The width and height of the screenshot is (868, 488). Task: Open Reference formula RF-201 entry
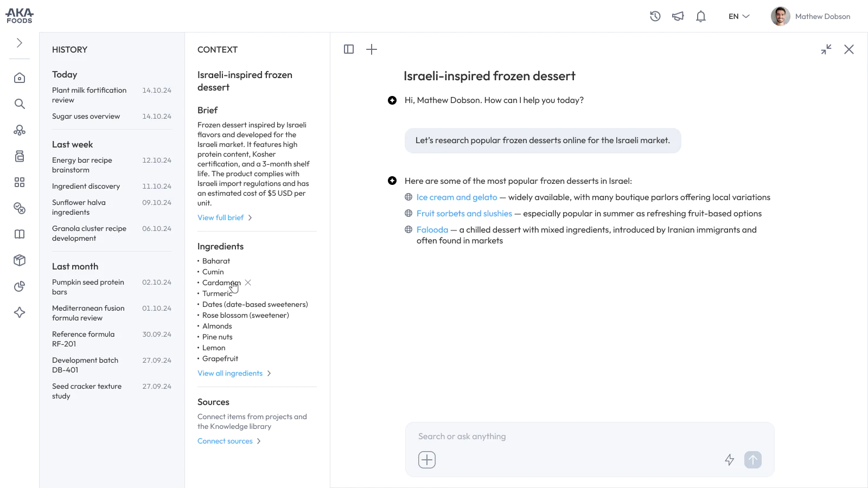point(112,339)
